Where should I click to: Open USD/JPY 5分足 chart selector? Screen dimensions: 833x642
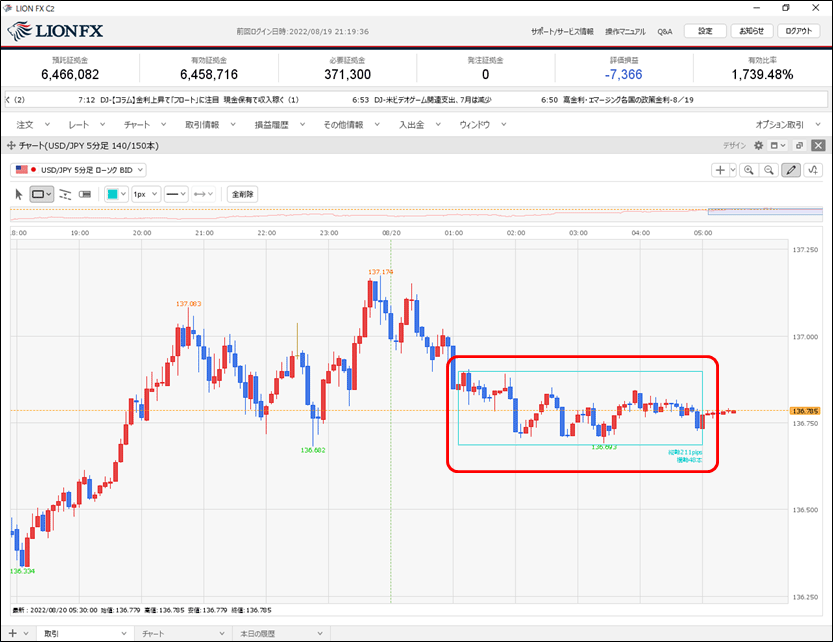click(79, 170)
